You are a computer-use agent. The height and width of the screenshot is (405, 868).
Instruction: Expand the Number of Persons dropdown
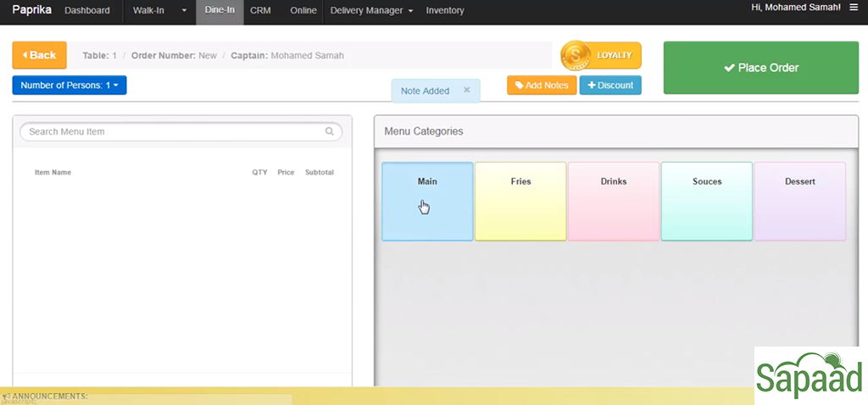pyautogui.click(x=70, y=86)
